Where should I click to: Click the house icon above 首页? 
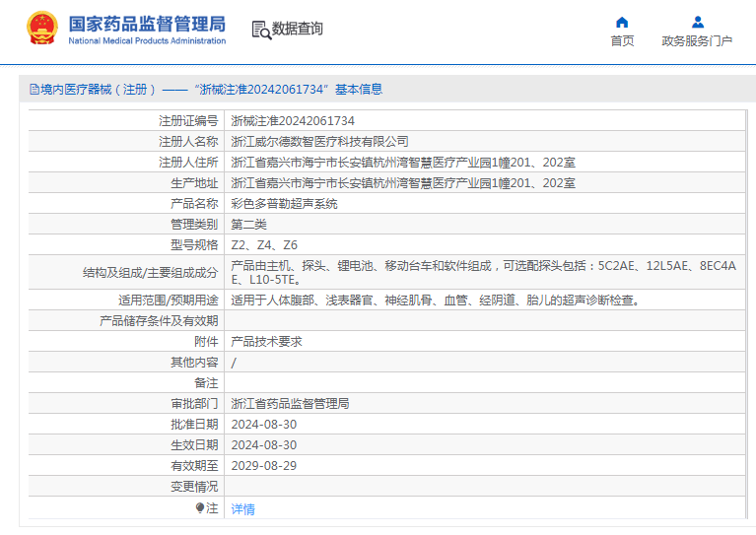point(622,22)
